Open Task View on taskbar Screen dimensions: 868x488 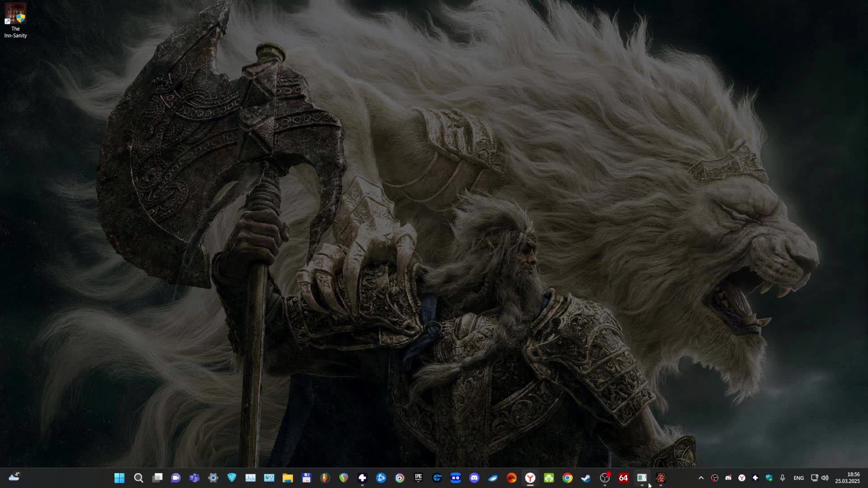pos(157,478)
